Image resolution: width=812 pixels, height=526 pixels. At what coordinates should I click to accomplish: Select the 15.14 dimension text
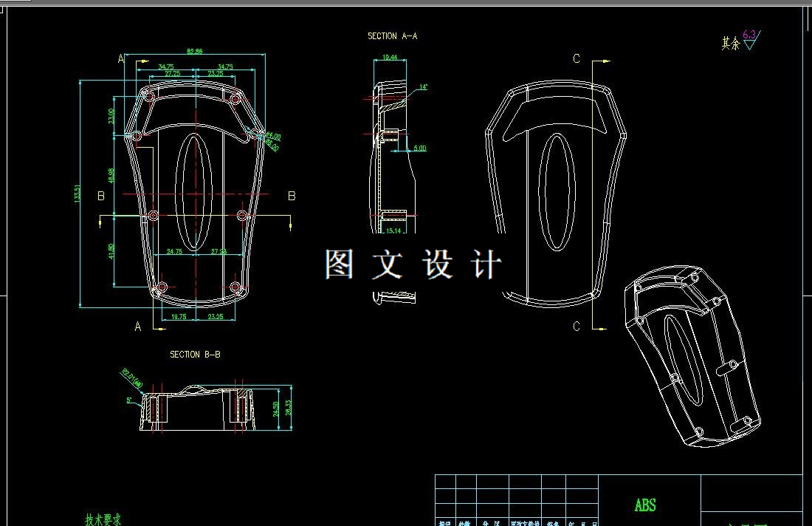tap(393, 230)
